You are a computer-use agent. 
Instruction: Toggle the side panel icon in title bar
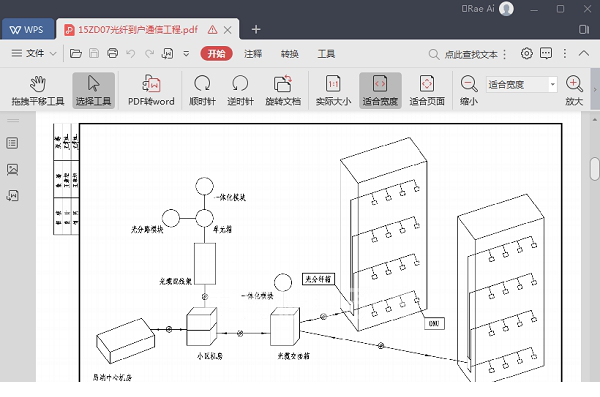pyautogui.click(x=584, y=29)
